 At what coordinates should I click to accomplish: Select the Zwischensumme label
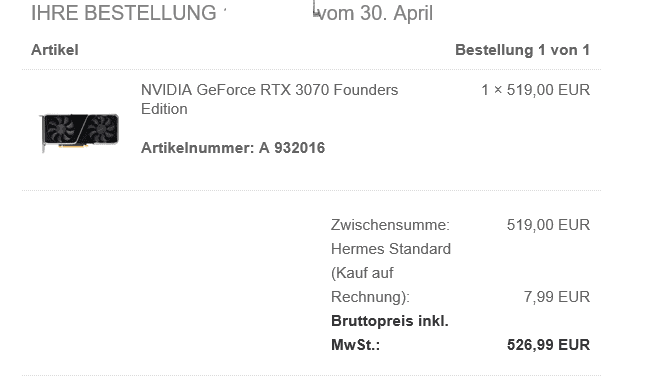[390, 225]
